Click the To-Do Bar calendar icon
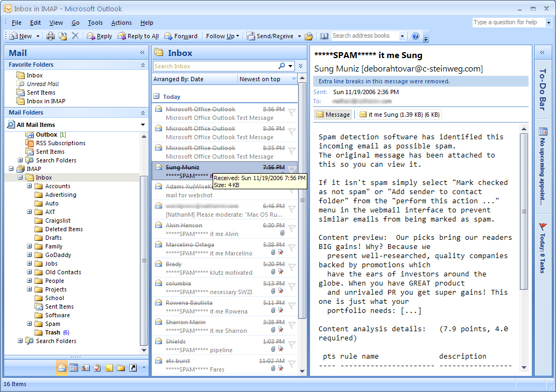556x392 pixels. click(x=543, y=132)
